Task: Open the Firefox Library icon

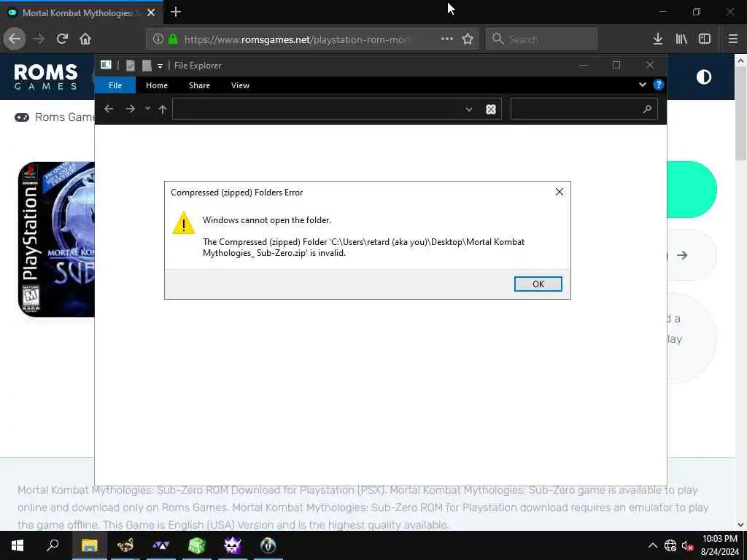Action: coord(681,39)
